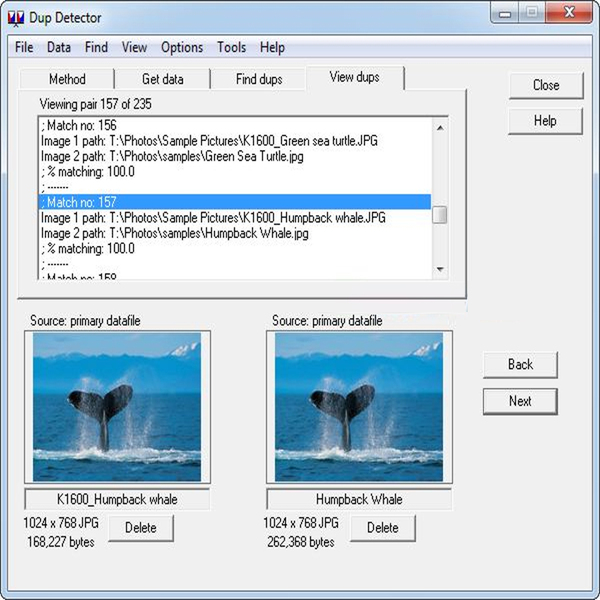
Task: Click the Dup Detector app icon in title bar
Action: click(16, 18)
